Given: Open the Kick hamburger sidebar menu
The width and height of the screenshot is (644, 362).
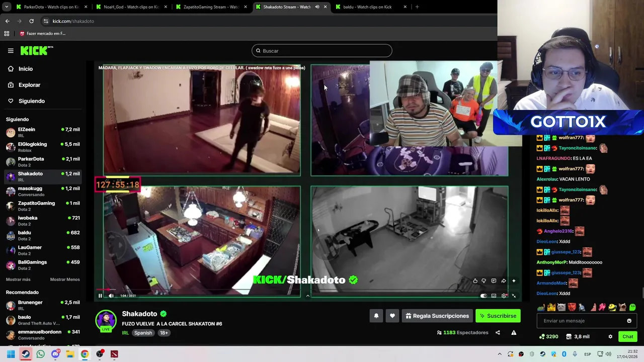Looking at the screenshot, I should coord(11,51).
